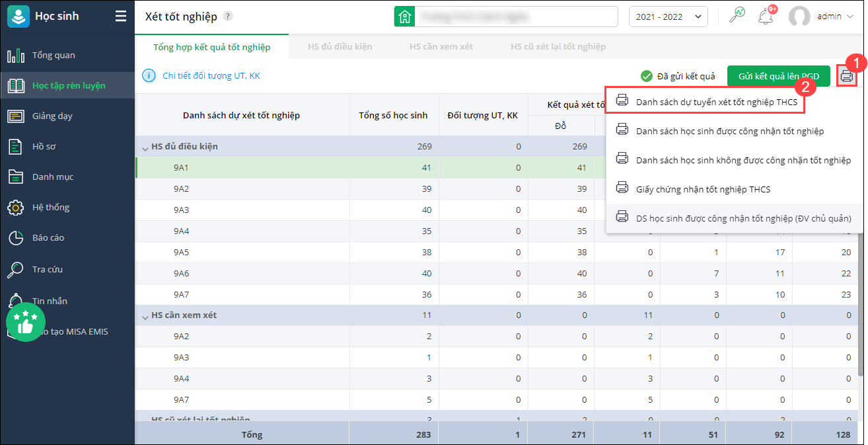This screenshot has width=868, height=445.
Task: Switch to HS đủ điều kiện tab
Action: tap(340, 47)
